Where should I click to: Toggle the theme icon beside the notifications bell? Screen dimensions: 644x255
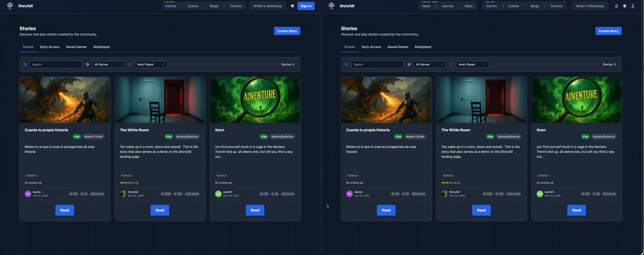625,6
